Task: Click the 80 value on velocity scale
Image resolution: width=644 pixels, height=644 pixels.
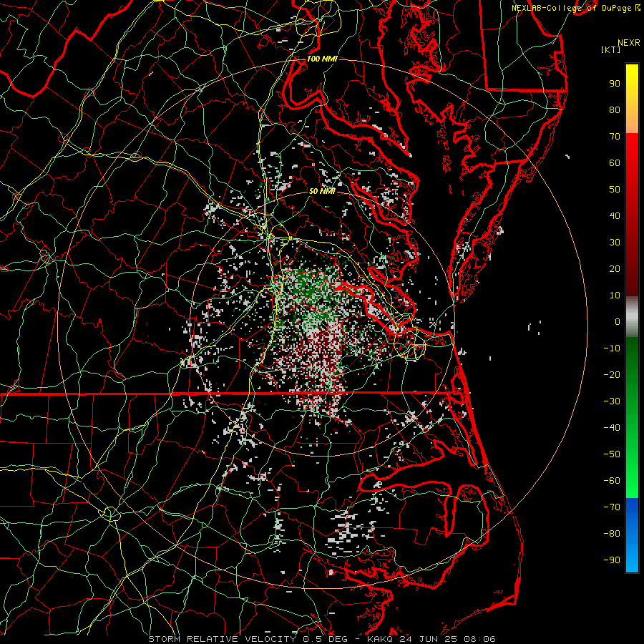Action: click(615, 110)
